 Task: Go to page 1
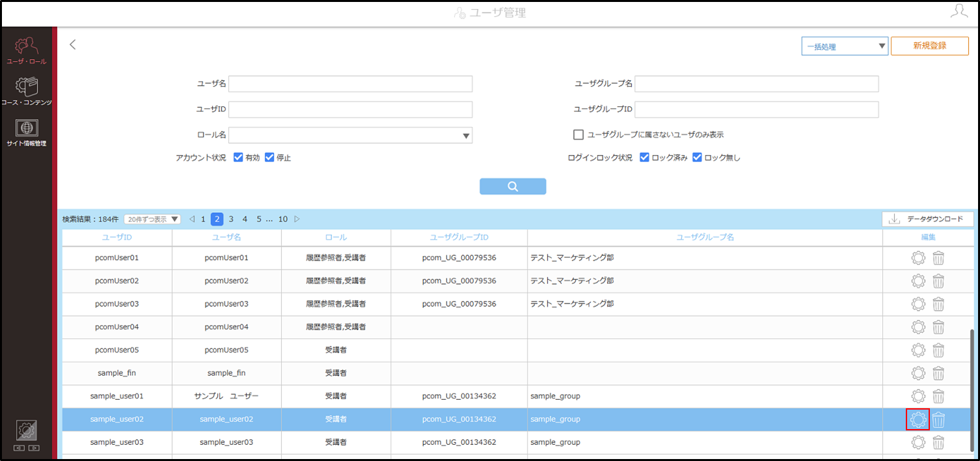click(203, 219)
